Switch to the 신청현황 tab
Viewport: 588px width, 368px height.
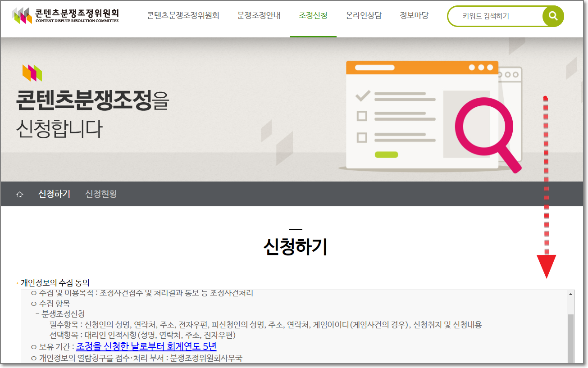point(100,194)
